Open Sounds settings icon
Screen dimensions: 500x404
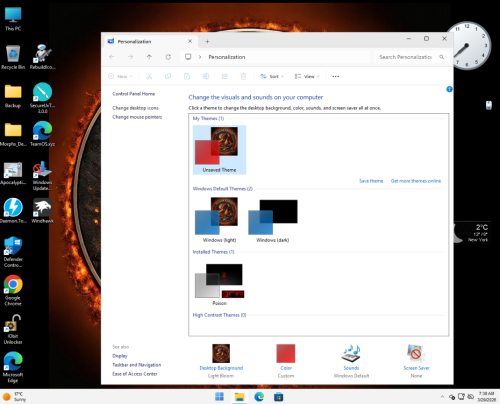[x=351, y=354]
